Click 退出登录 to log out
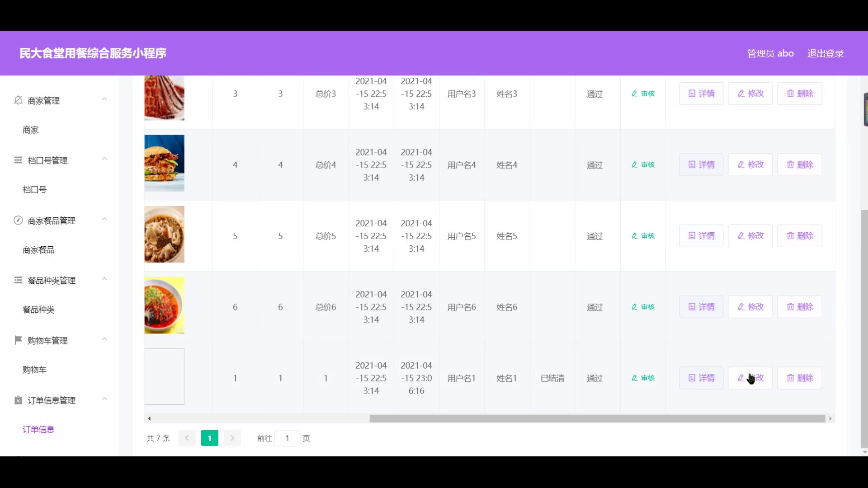 [826, 53]
